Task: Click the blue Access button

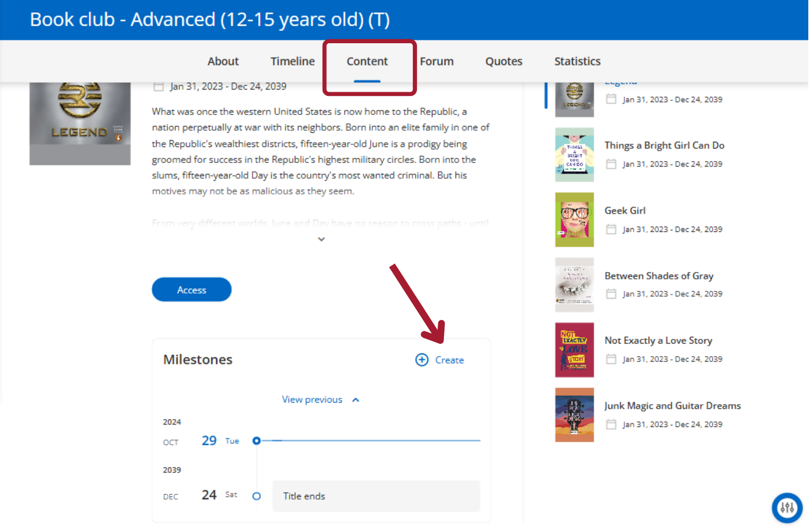Action: [x=191, y=290]
